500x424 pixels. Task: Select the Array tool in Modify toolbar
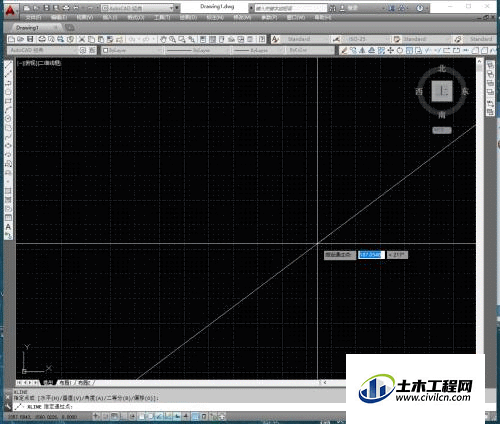[381, 50]
